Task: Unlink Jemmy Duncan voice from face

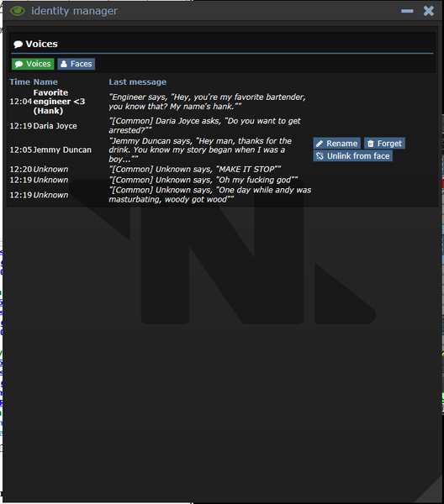Action: point(353,156)
